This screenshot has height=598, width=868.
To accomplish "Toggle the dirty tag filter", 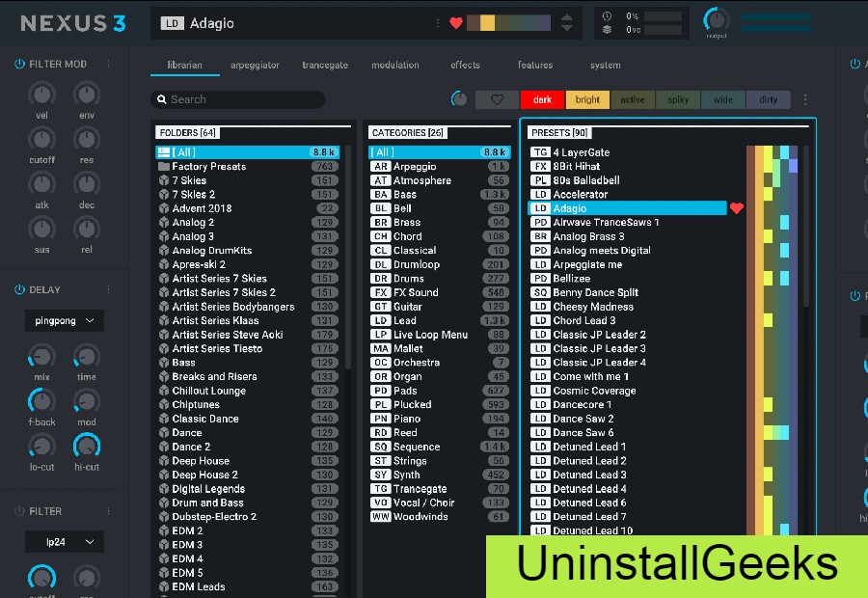I will (x=769, y=99).
